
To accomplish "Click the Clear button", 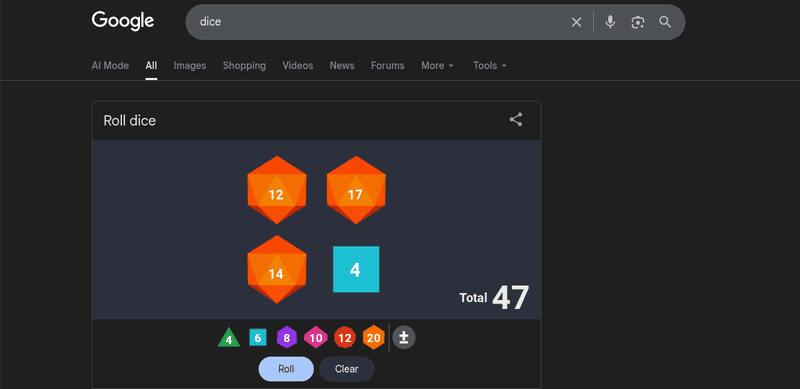I will pos(347,369).
